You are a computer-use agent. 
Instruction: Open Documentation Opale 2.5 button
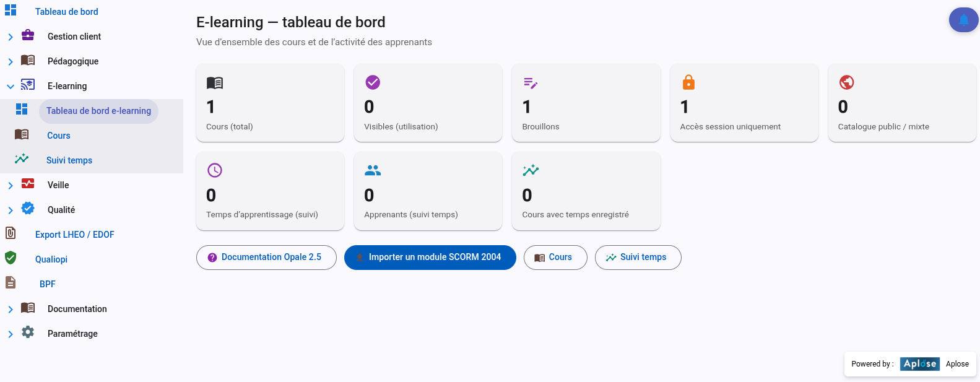pos(266,258)
